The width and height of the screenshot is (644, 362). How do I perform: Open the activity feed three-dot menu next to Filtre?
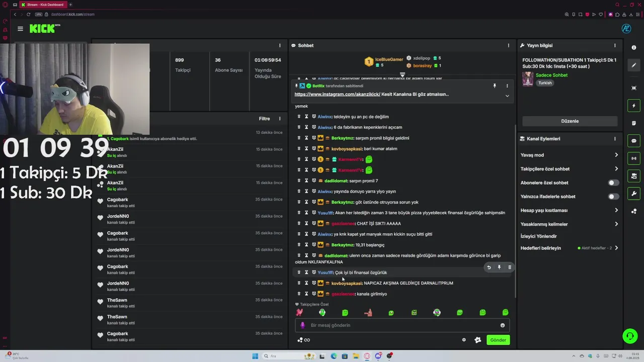coord(280,119)
